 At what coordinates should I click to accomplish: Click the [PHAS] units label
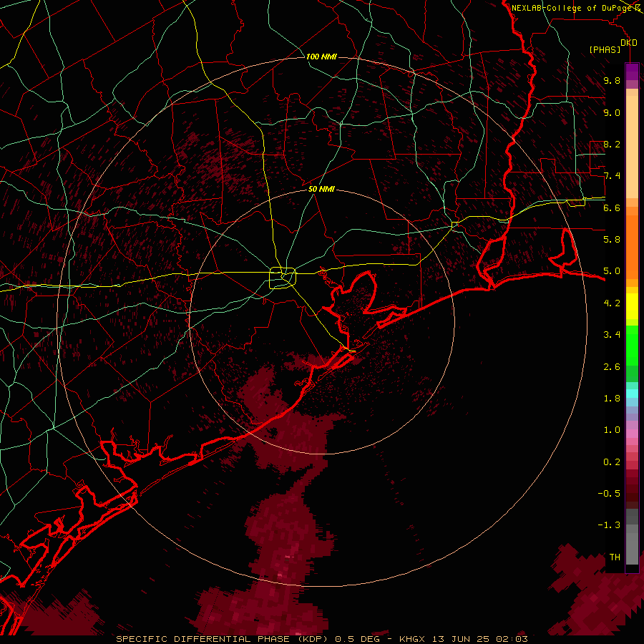(605, 50)
